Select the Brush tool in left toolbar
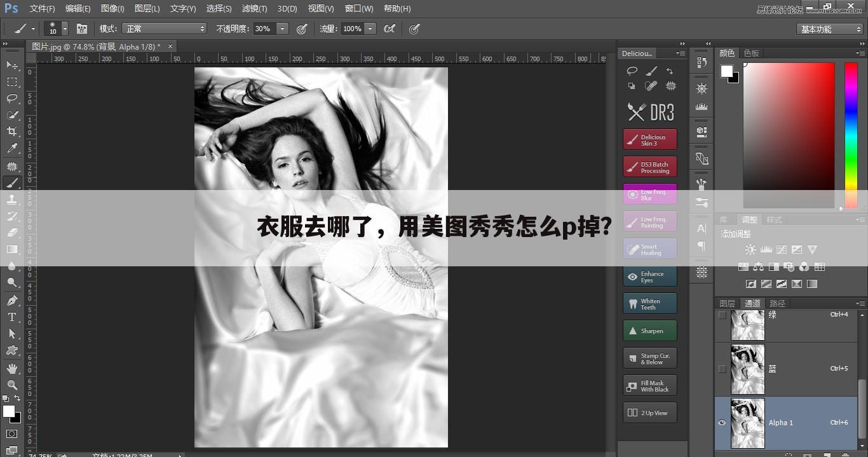 (12, 183)
